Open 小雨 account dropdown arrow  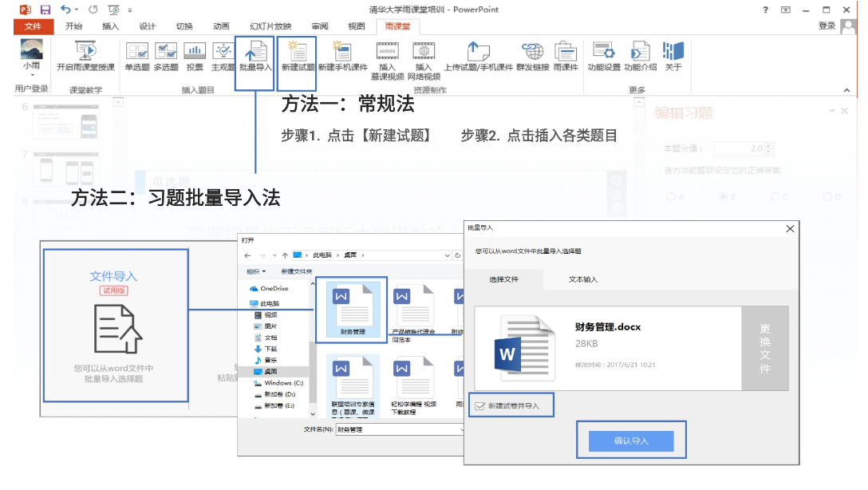click(x=32, y=75)
